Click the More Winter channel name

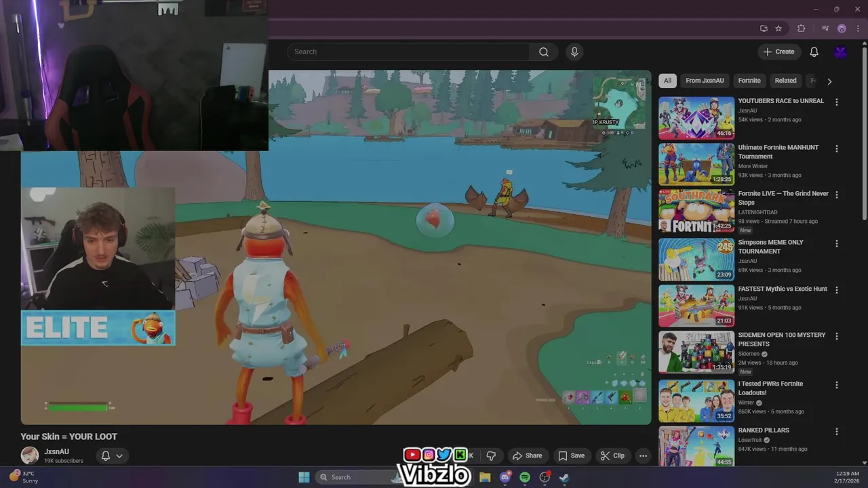tap(753, 166)
